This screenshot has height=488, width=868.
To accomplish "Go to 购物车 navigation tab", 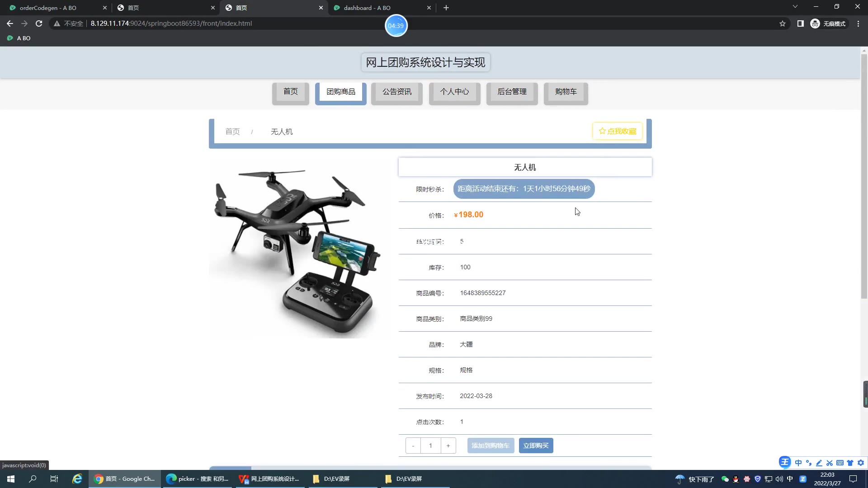I will (x=566, y=92).
